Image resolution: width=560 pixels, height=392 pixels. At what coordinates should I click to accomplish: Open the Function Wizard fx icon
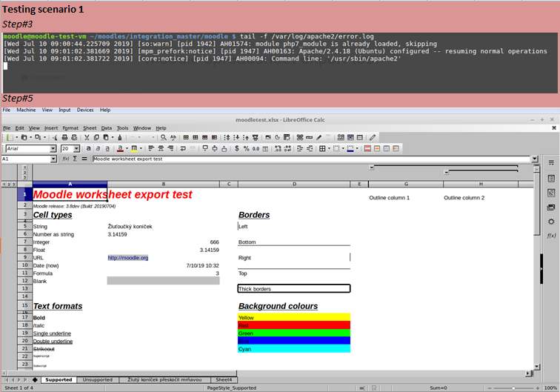click(x=66, y=159)
